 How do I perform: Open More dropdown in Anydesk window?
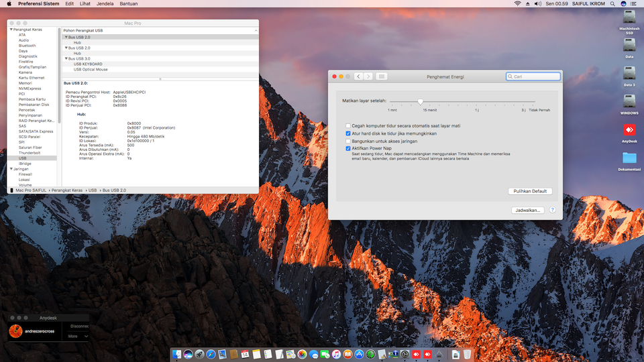pyautogui.click(x=78, y=336)
